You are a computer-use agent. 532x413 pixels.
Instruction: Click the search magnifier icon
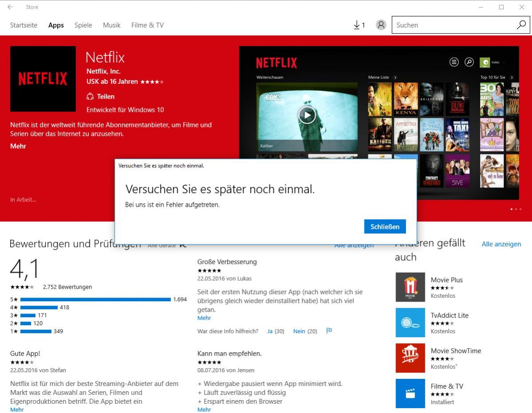[521, 25]
